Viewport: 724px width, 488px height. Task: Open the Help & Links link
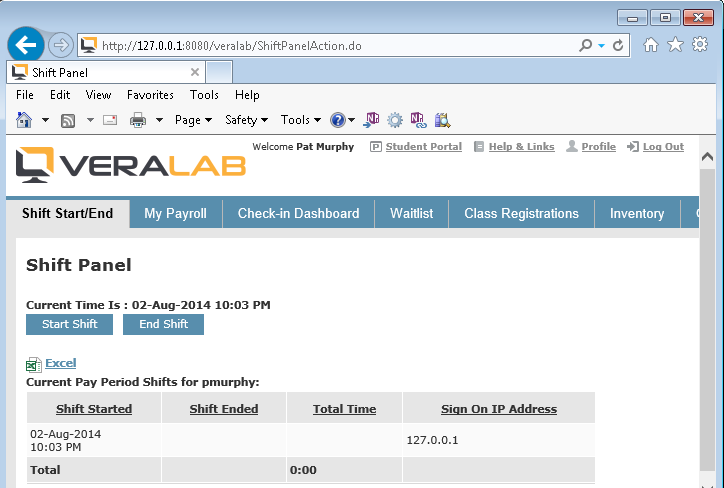click(521, 146)
